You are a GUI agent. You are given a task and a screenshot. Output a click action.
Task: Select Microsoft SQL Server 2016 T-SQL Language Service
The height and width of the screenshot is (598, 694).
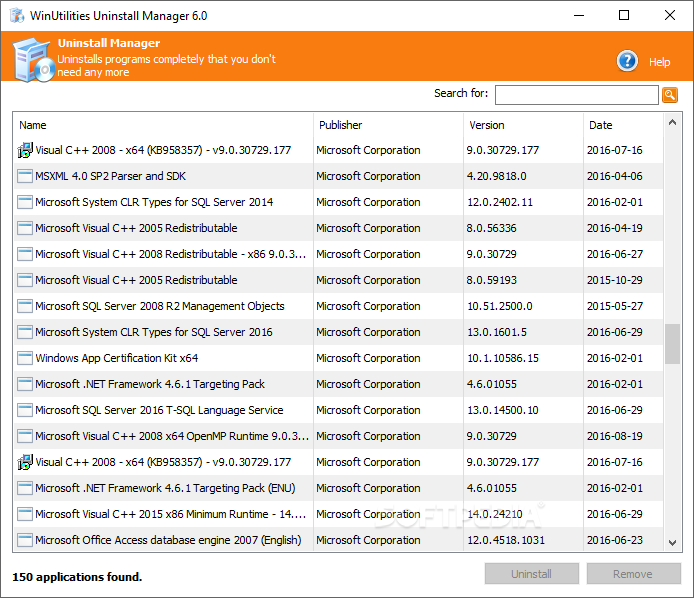(159, 410)
